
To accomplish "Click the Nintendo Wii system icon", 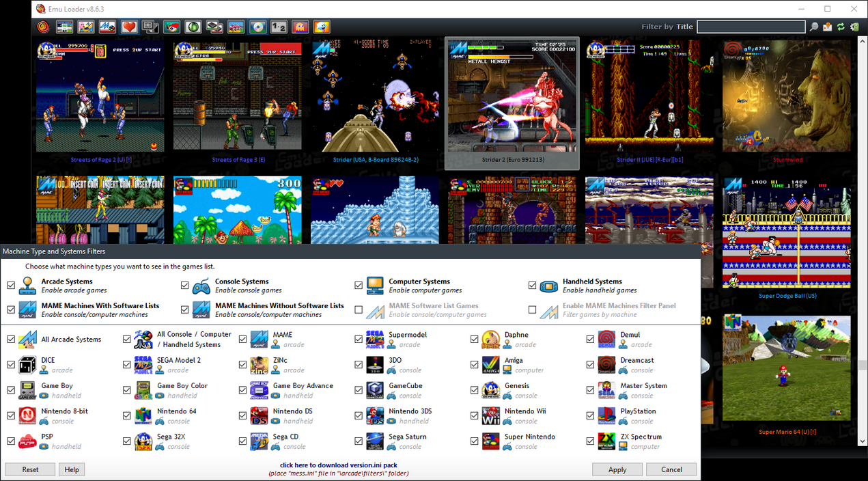I will click(x=491, y=416).
